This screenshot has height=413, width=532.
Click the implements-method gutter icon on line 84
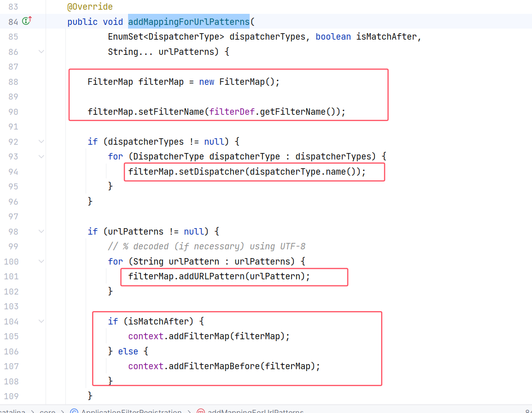point(27,21)
